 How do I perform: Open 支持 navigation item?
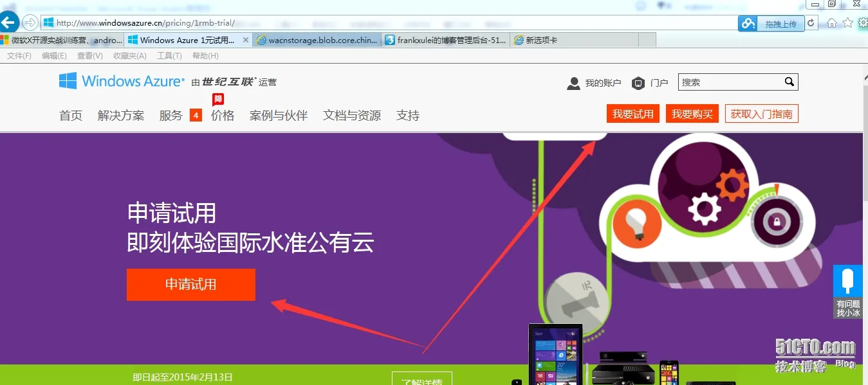click(x=408, y=116)
